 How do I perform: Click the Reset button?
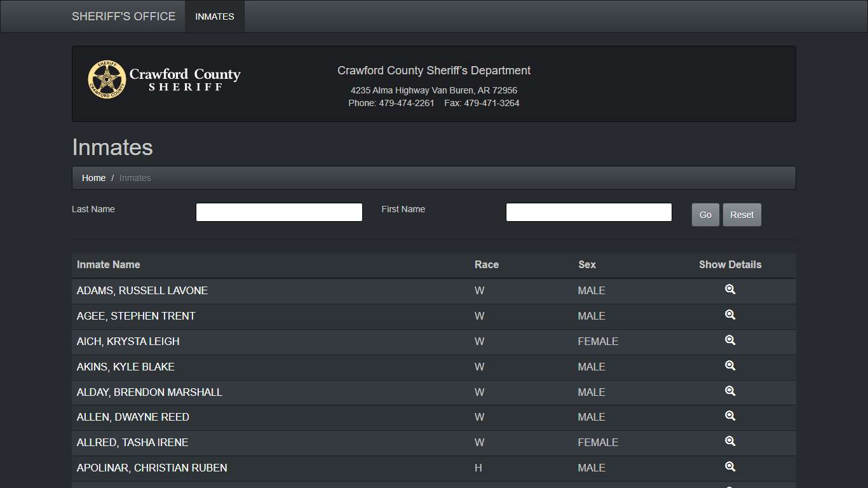pos(742,215)
